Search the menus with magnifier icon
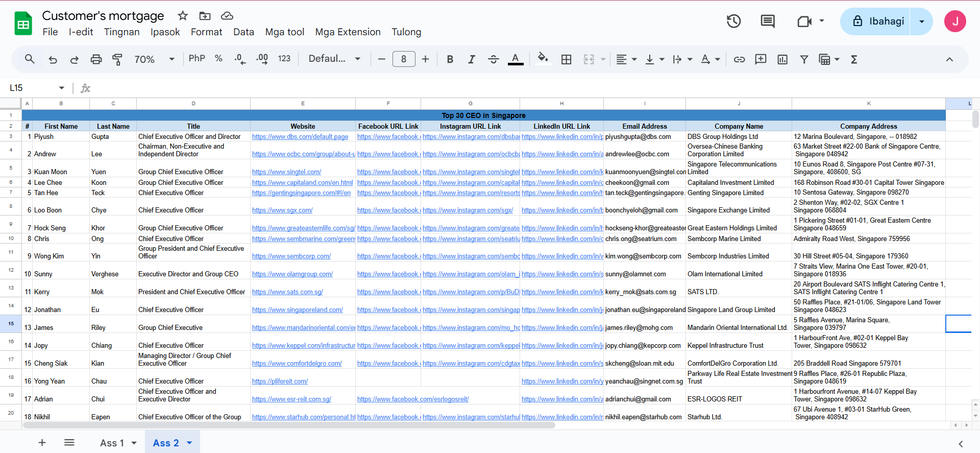Viewport: 980px width, 453px height. tap(30, 59)
